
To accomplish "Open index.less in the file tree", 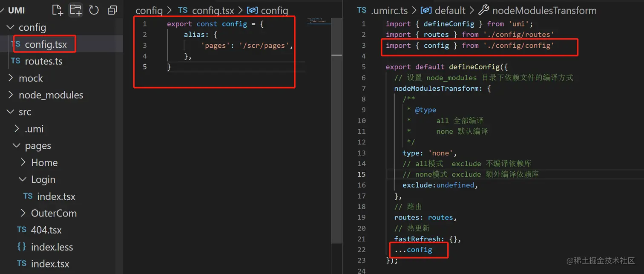I will tap(52, 247).
